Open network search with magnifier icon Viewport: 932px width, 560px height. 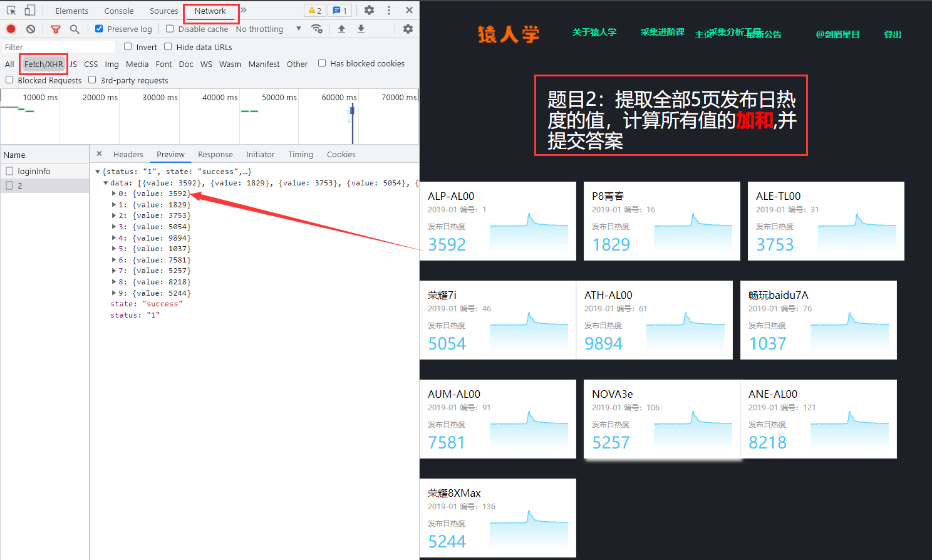(x=75, y=29)
